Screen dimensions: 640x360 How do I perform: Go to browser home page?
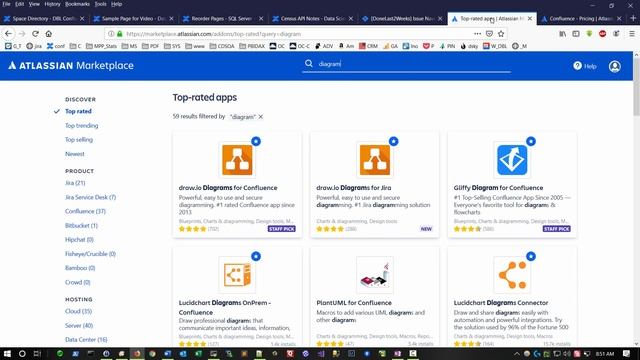(x=49, y=34)
